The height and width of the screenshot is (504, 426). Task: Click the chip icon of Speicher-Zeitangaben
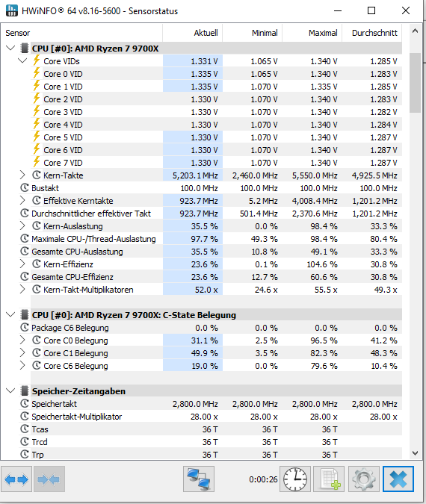tap(24, 391)
